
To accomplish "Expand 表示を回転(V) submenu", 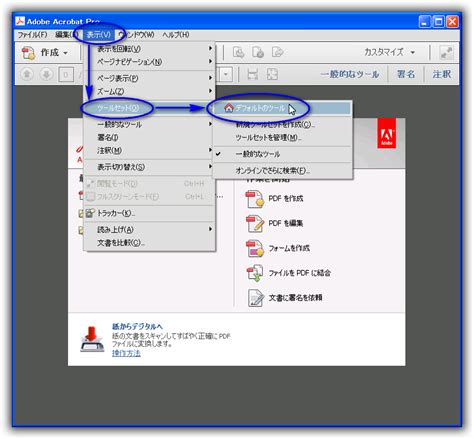I will 149,49.
